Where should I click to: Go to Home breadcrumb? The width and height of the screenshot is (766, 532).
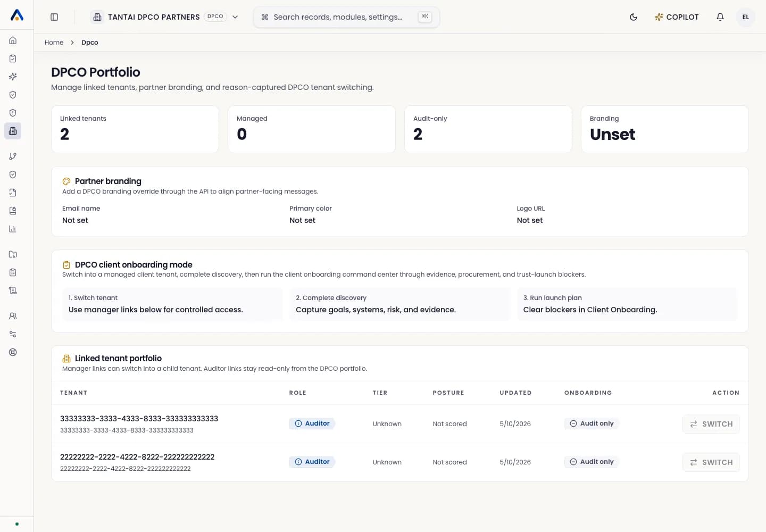54,43
